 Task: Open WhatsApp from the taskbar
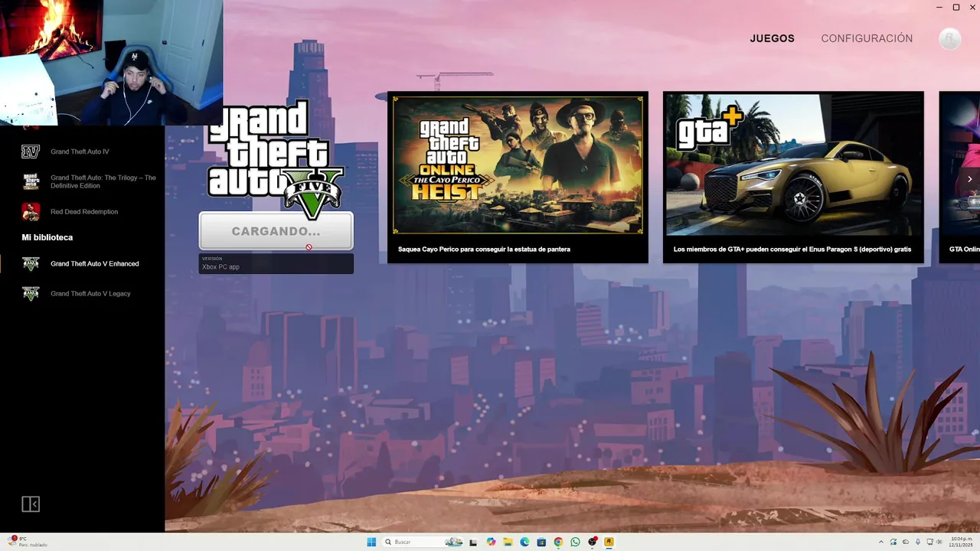575,542
